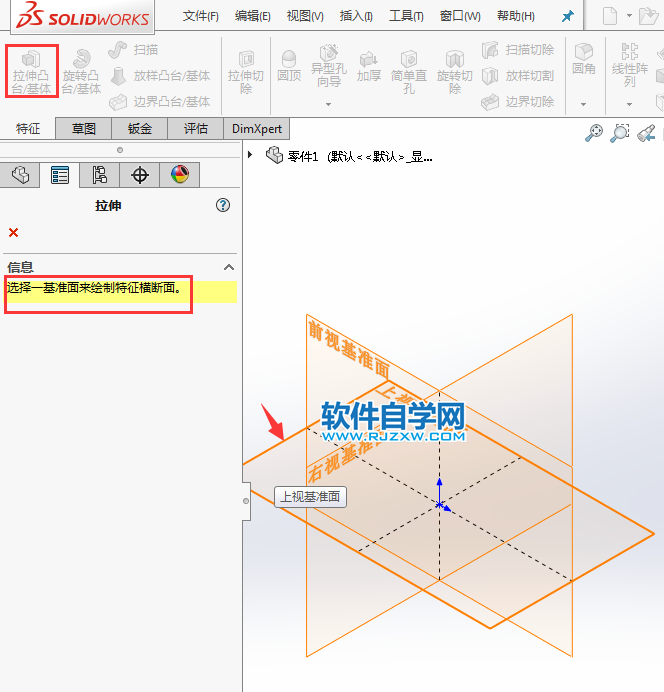Click the Thicken (加厚) tool

click(369, 66)
